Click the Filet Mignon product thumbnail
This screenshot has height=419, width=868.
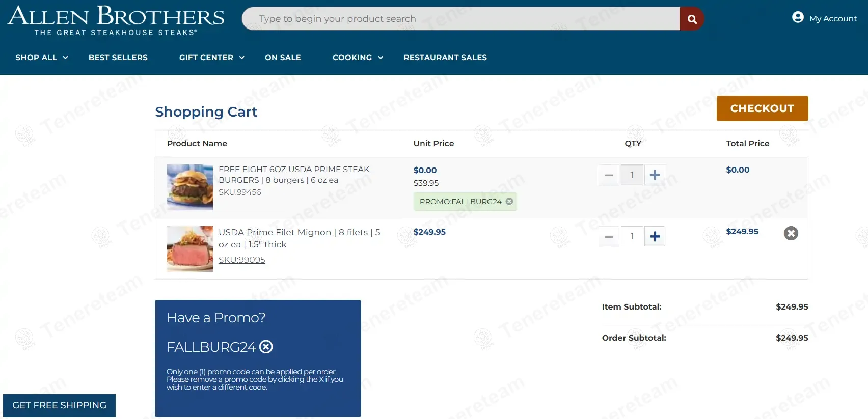[190, 249]
